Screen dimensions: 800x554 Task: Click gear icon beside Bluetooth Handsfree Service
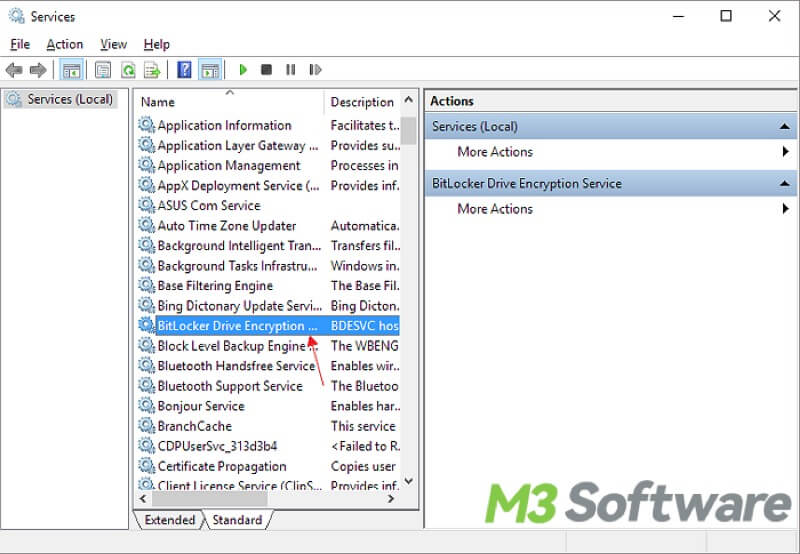point(146,365)
